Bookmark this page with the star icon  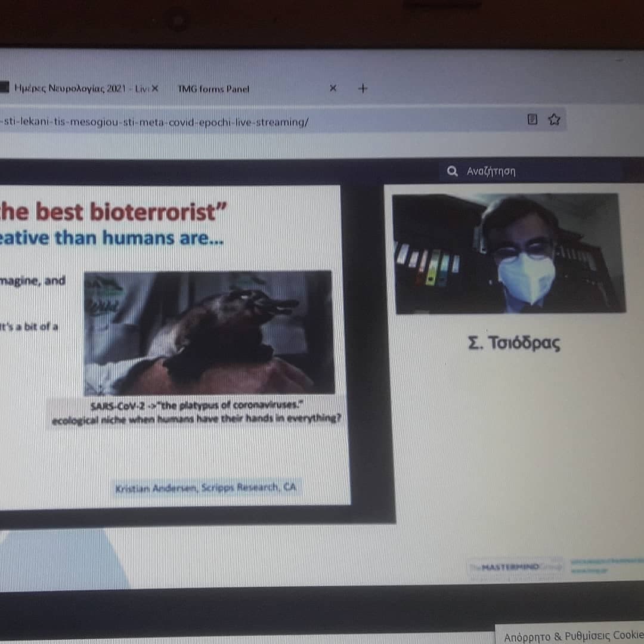coord(554,120)
